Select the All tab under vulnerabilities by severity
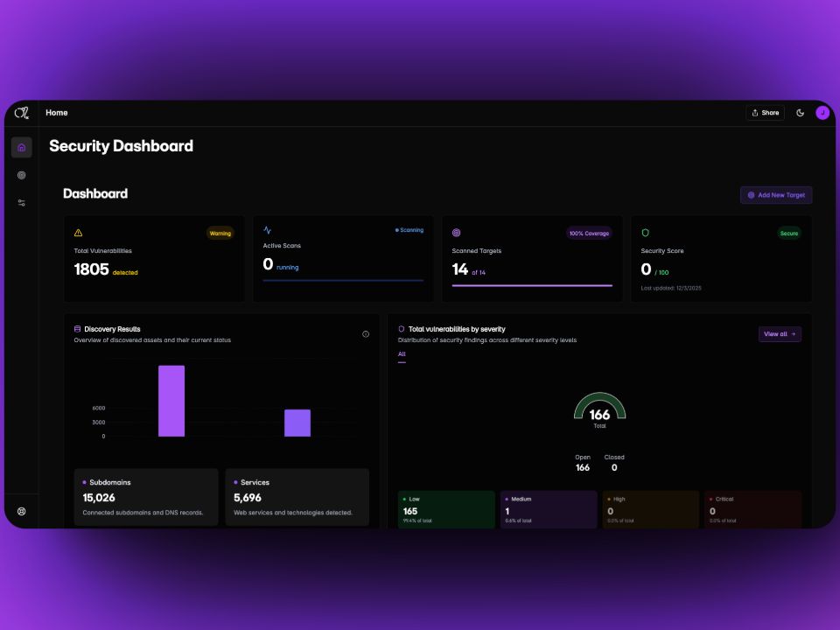840x630 pixels. (x=402, y=354)
